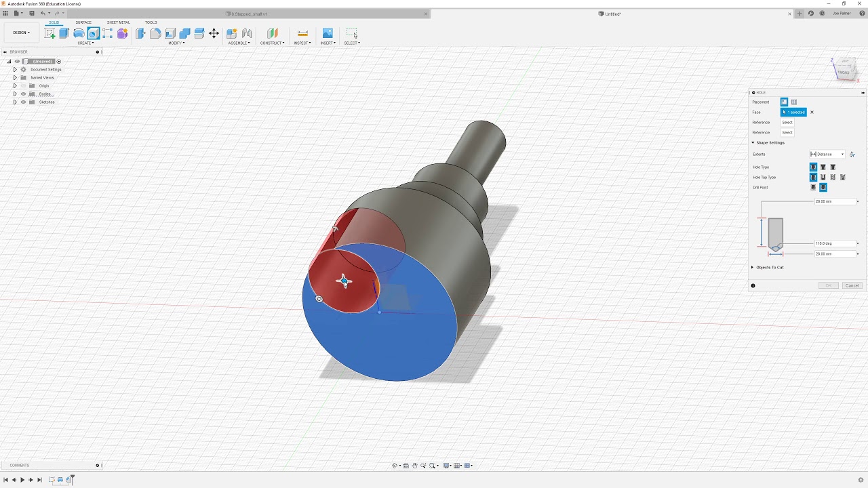
Task: Toggle visibility of the Bodies folder
Action: pos(23,94)
